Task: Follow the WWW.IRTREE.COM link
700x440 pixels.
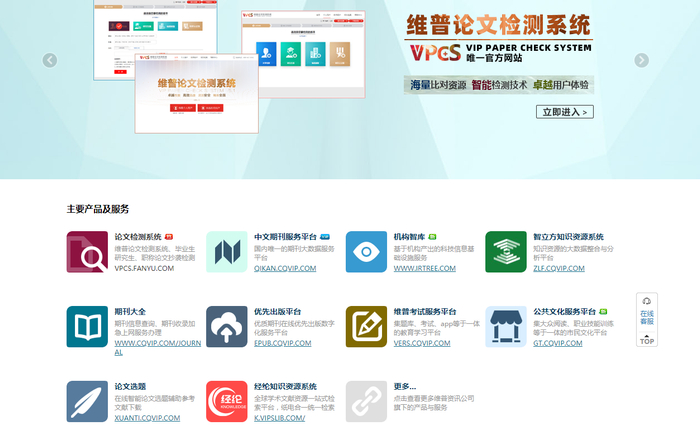Action: 425,268
